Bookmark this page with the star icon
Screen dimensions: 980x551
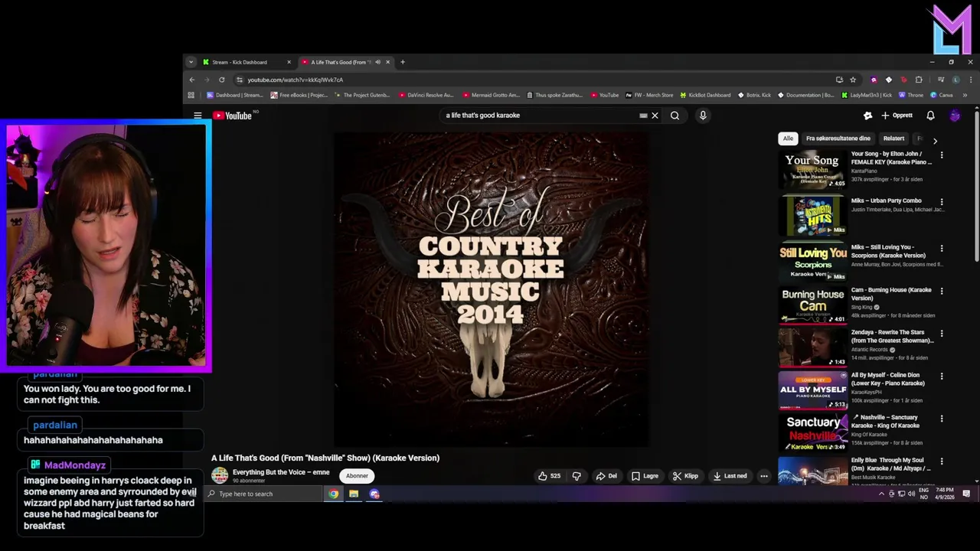(x=853, y=80)
